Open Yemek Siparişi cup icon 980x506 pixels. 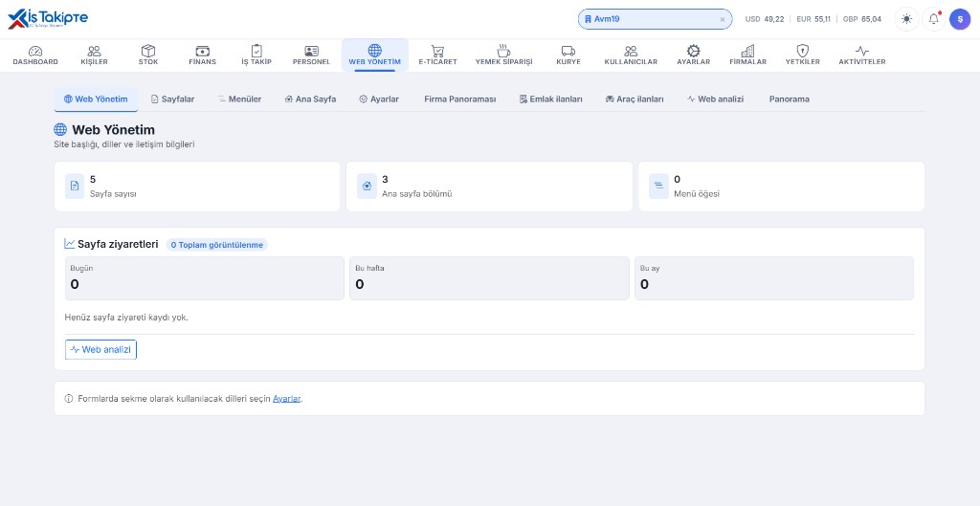click(503, 52)
